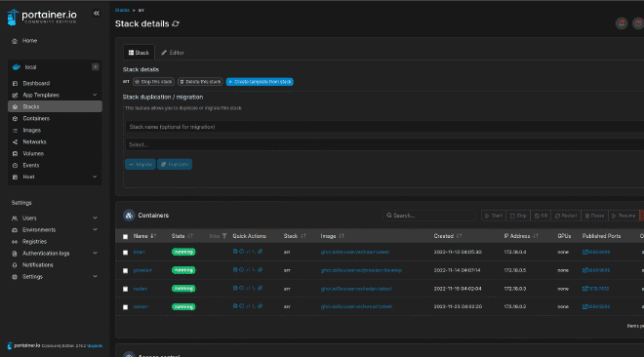Open logs quick action for prowlarr
644x357 pixels.
(x=235, y=270)
